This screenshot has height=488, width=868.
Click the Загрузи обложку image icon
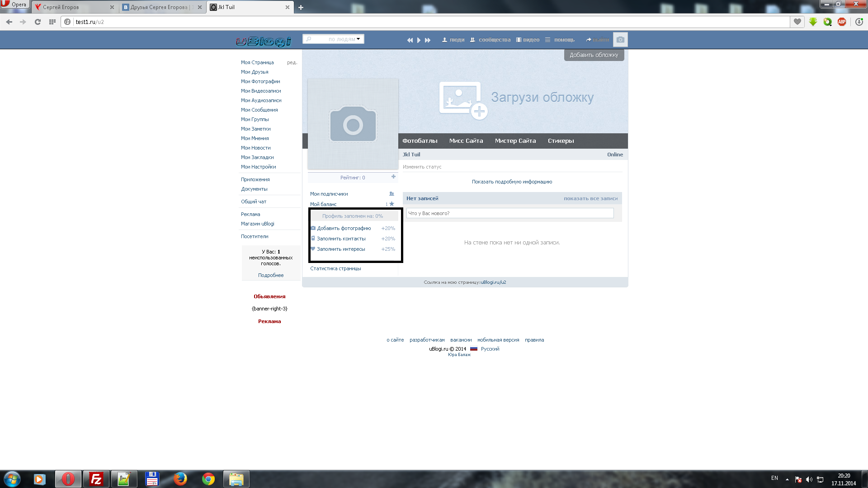coord(462,100)
